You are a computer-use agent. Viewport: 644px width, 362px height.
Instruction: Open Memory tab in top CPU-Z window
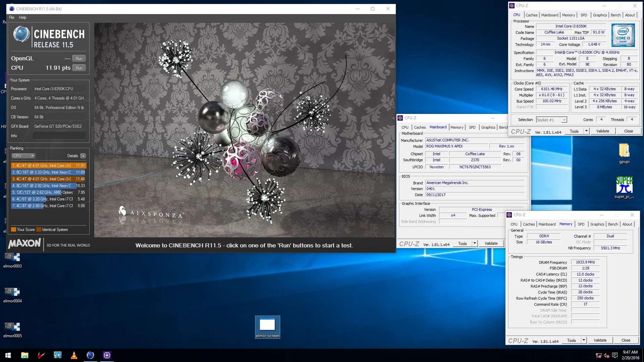[x=569, y=15]
